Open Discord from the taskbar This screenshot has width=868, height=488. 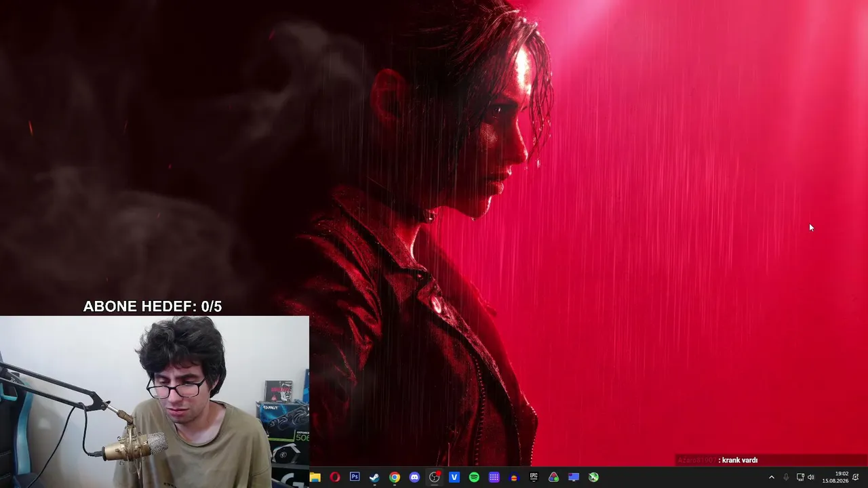point(414,477)
